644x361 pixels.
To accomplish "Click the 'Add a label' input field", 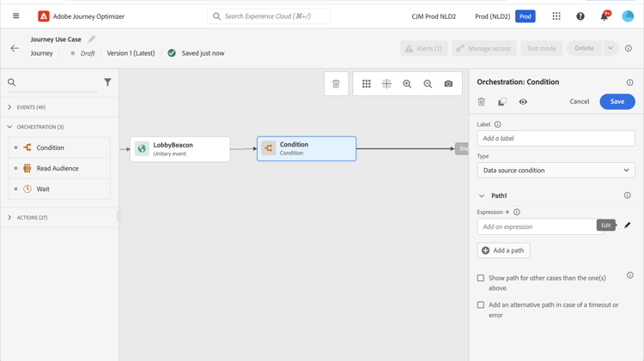I will (x=556, y=138).
